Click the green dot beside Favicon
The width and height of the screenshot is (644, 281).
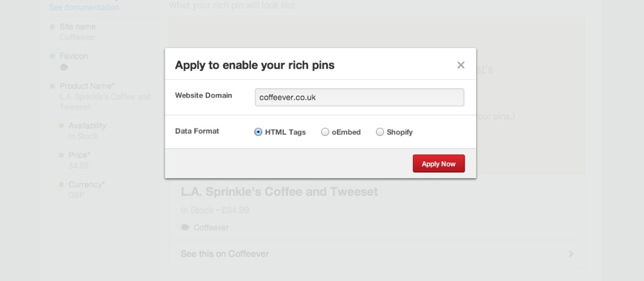pos(52,56)
